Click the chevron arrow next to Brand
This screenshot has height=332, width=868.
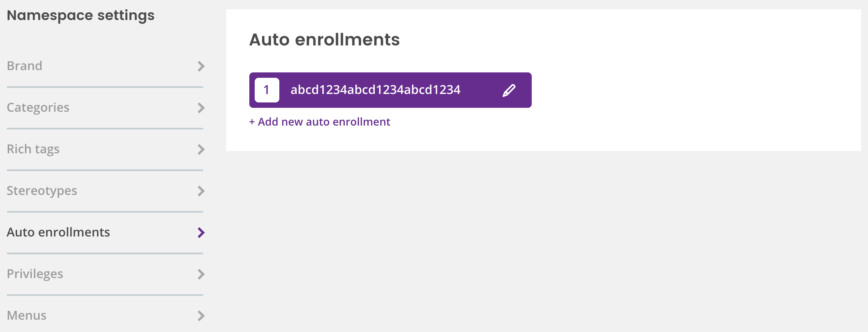tap(201, 66)
